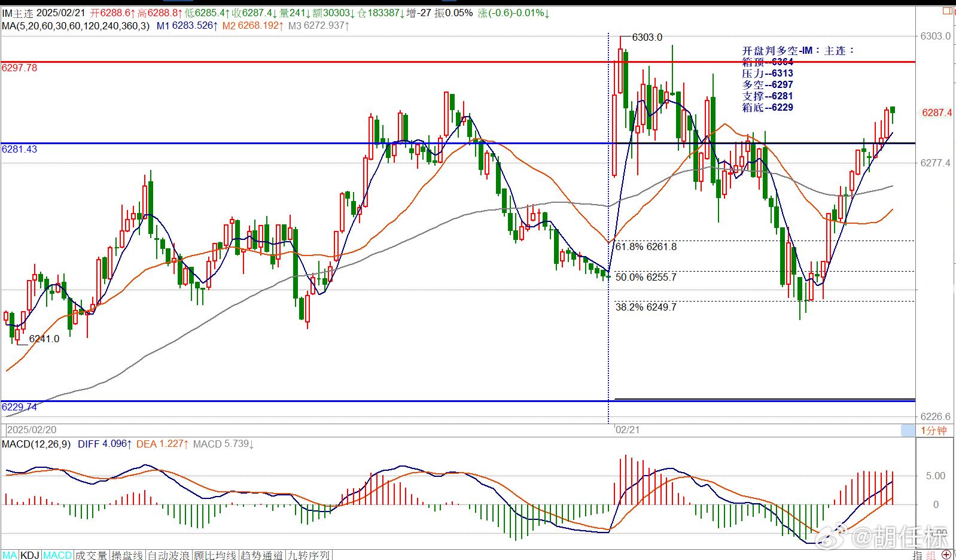Select the MACD indicator tab

coord(58,555)
